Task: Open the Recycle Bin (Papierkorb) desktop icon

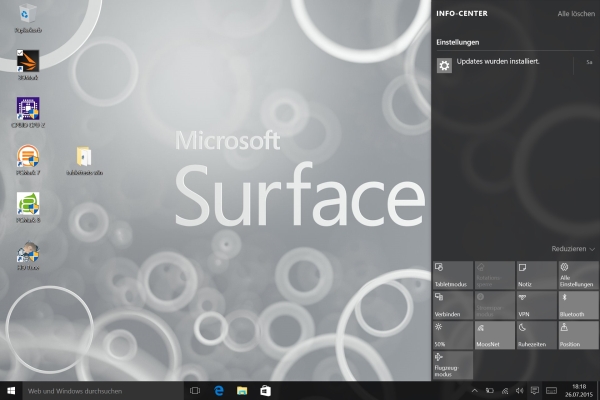Action: [x=28, y=18]
